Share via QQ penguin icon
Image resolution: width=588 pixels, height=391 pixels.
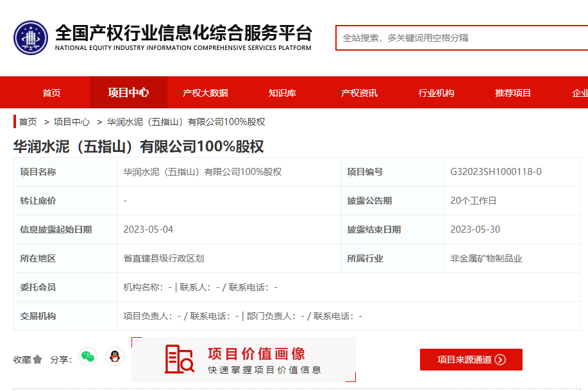click(115, 356)
